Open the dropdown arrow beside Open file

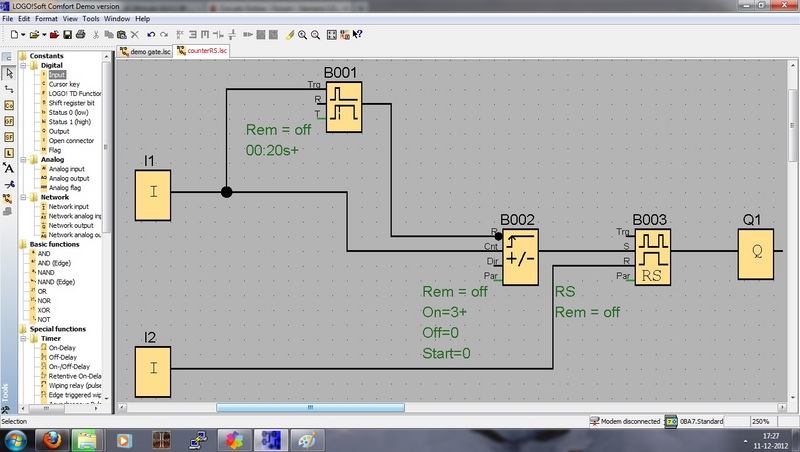(44, 35)
